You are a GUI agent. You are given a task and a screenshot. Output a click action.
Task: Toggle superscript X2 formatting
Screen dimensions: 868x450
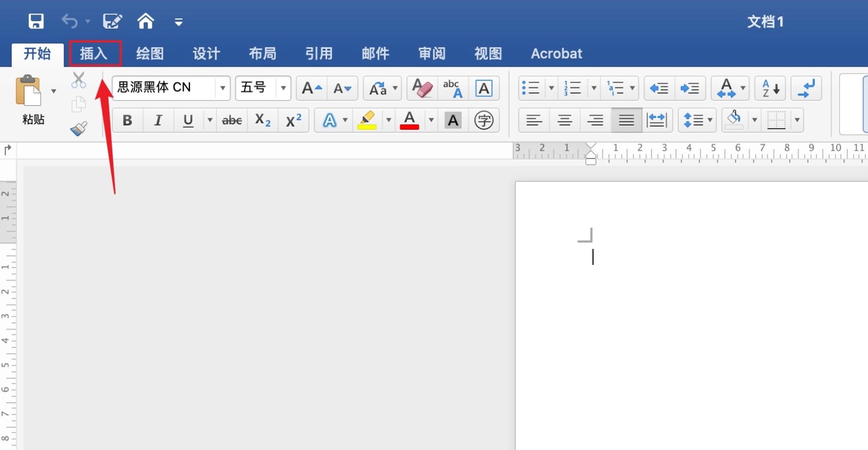293,121
